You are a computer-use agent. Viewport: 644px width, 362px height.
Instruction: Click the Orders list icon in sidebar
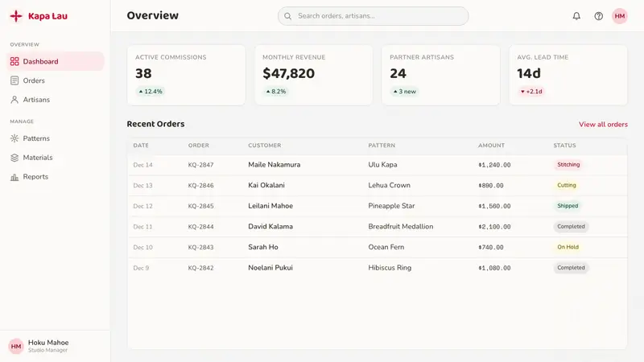click(x=14, y=80)
